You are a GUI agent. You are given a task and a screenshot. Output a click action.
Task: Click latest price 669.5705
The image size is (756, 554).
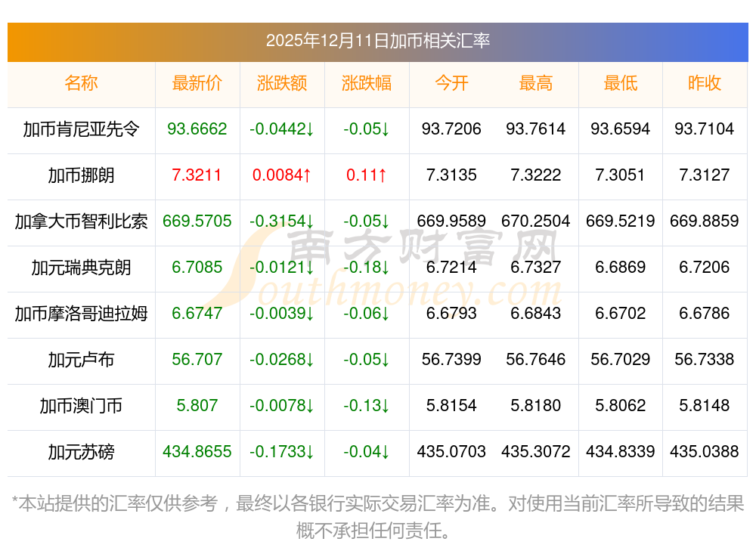(x=197, y=221)
